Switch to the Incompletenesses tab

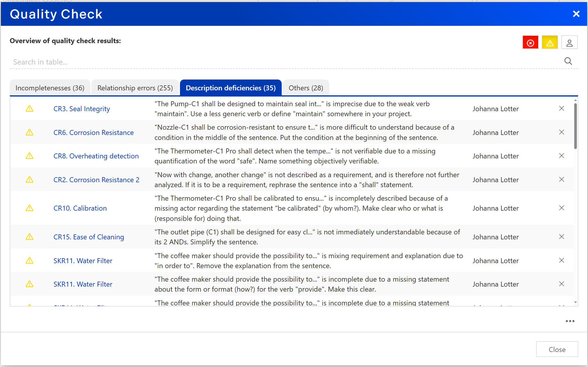point(50,88)
